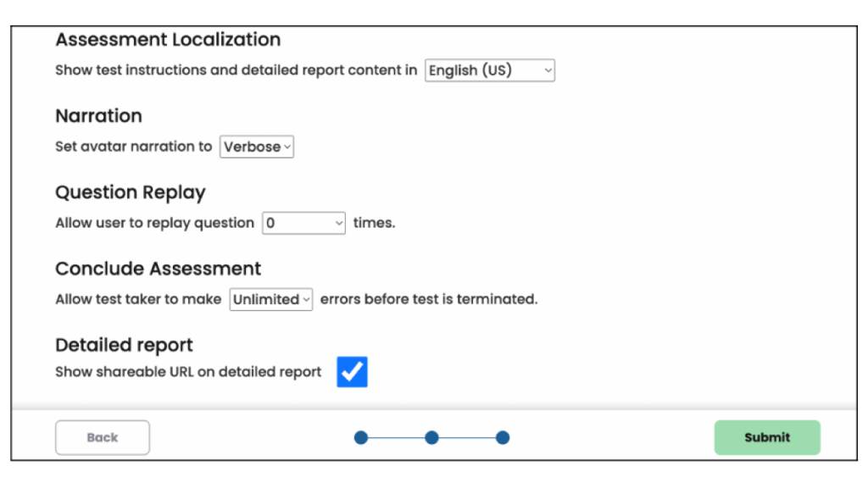The image size is (868, 488).
Task: Open the English (US) language dropdown
Action: pos(489,70)
